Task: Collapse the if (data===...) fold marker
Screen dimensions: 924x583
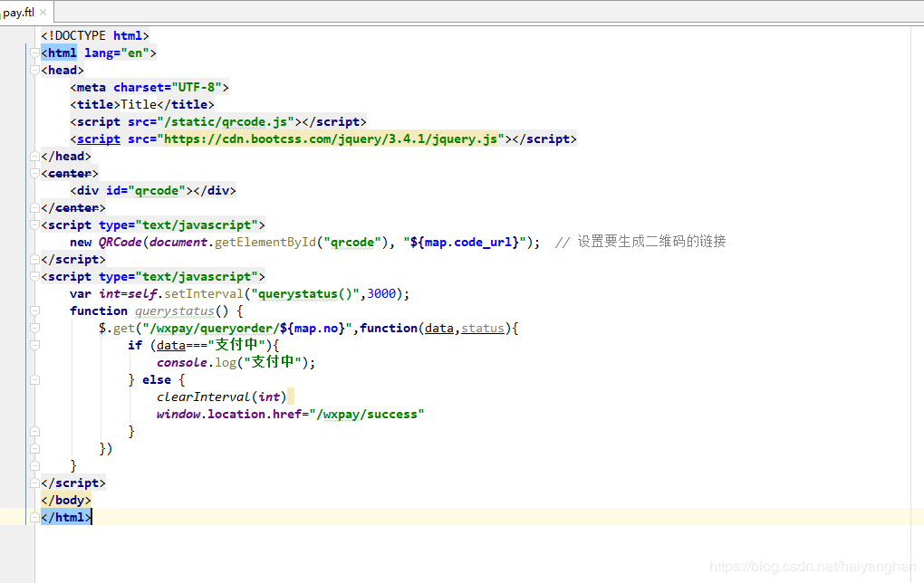Action: tap(34, 345)
